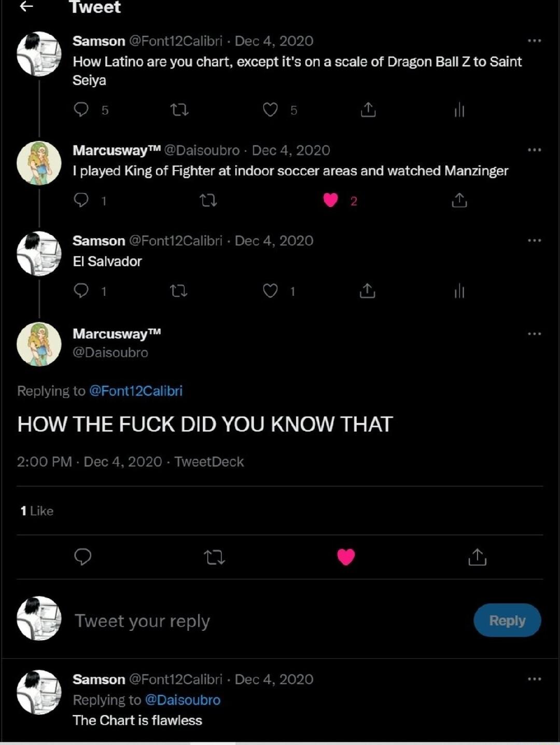Open @Font12Calibri profile from replying-to link
The width and height of the screenshot is (560, 745).
tap(136, 391)
